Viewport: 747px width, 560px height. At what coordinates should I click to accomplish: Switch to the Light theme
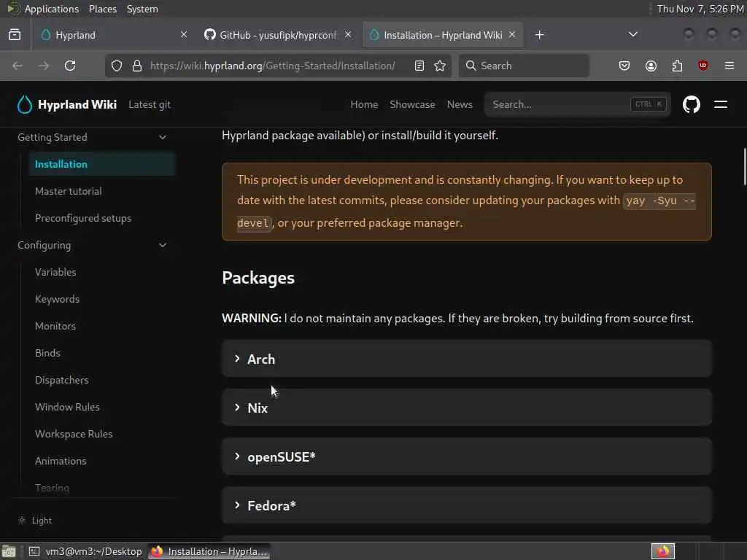tap(35, 521)
